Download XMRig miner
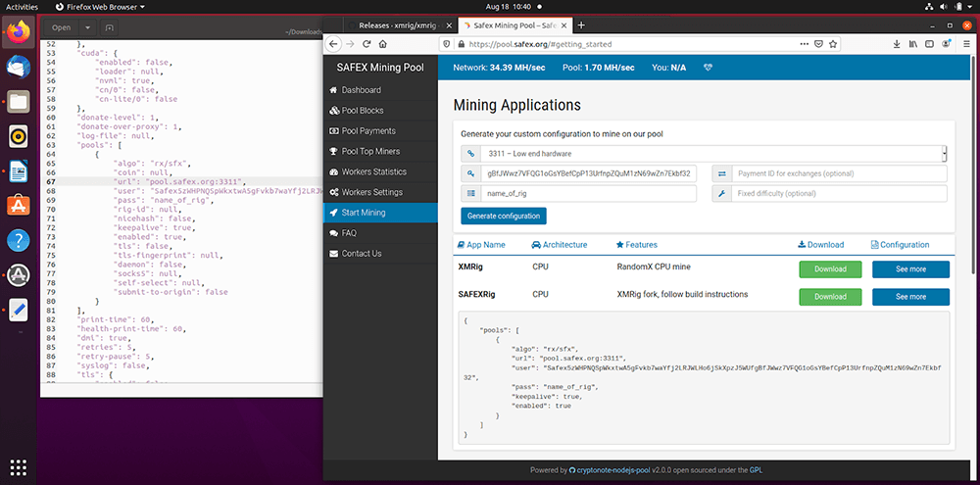This screenshot has height=485, width=980. (830, 269)
